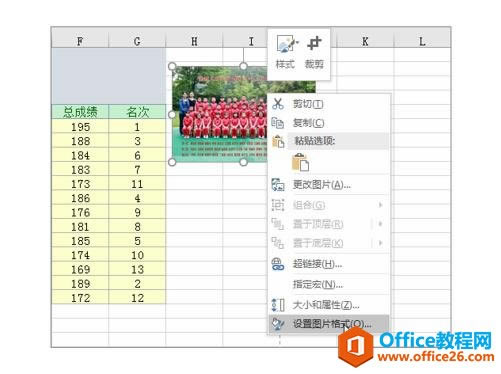The height and width of the screenshot is (374, 501).
Task: Click the cell with score 184
Action: pyautogui.click(x=80, y=155)
